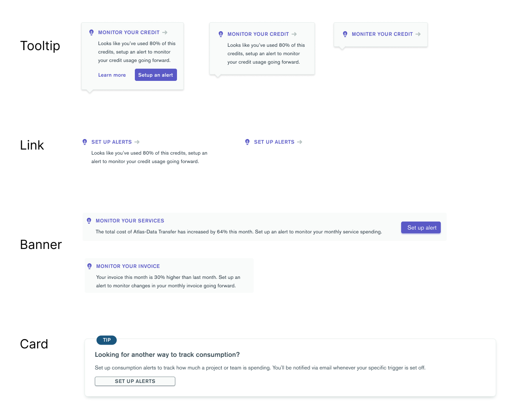528x420 pixels.
Task: Click the MONITOR YOUR INVOICE banner heading
Action: click(x=128, y=266)
